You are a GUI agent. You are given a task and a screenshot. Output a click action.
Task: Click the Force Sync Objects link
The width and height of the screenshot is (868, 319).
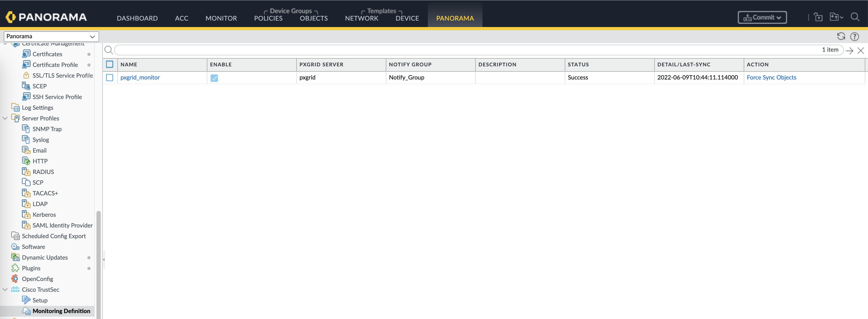point(771,77)
